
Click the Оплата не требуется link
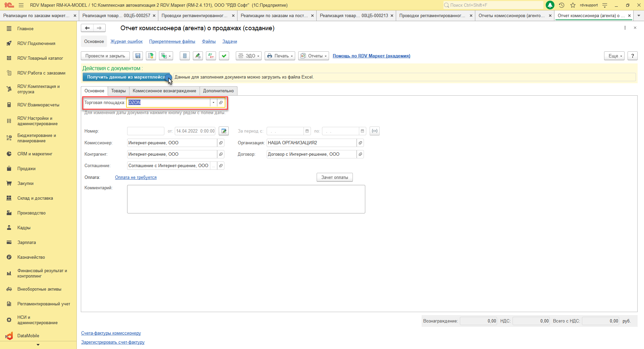(136, 178)
